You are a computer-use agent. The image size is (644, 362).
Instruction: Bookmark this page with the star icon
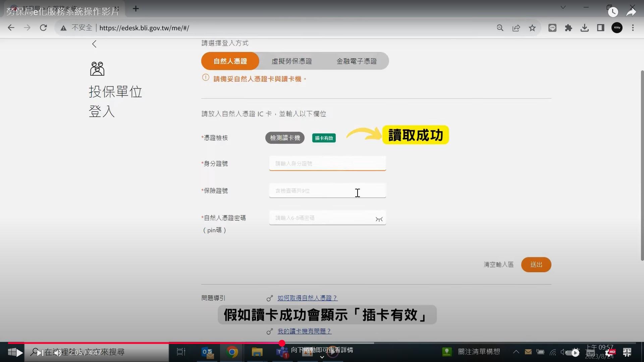click(x=532, y=28)
